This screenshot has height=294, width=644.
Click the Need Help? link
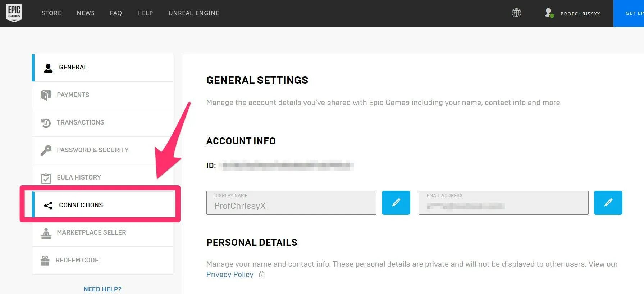pyautogui.click(x=102, y=289)
